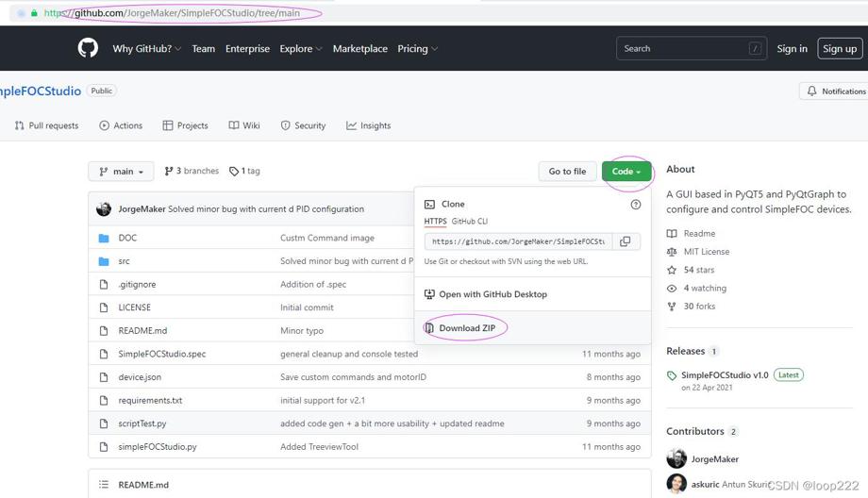868x498 pixels.
Task: Click 'initial support for v2.1' commit message
Action: click(322, 401)
